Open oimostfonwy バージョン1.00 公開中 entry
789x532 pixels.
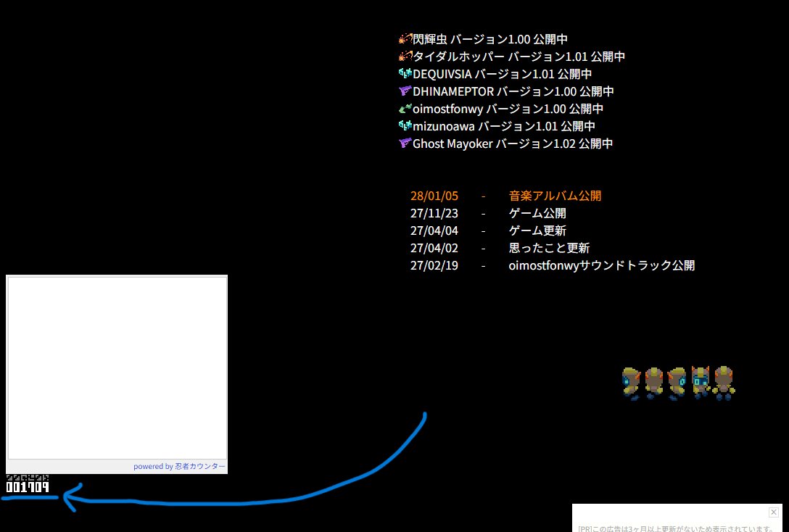coord(508,109)
